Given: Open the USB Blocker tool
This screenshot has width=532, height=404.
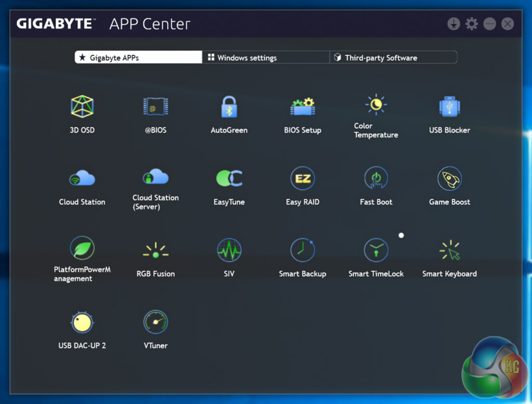Looking at the screenshot, I should click(x=449, y=108).
